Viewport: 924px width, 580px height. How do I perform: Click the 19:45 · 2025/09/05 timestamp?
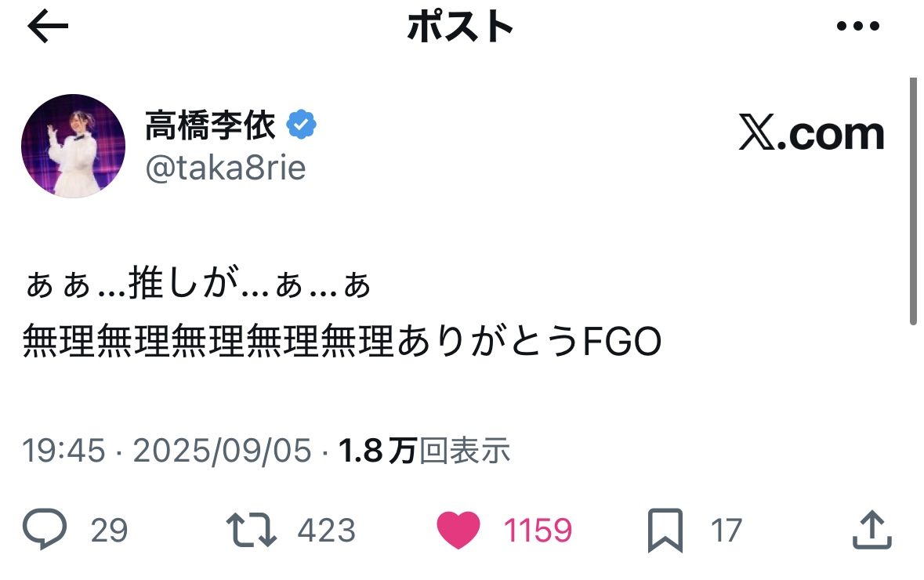166,451
